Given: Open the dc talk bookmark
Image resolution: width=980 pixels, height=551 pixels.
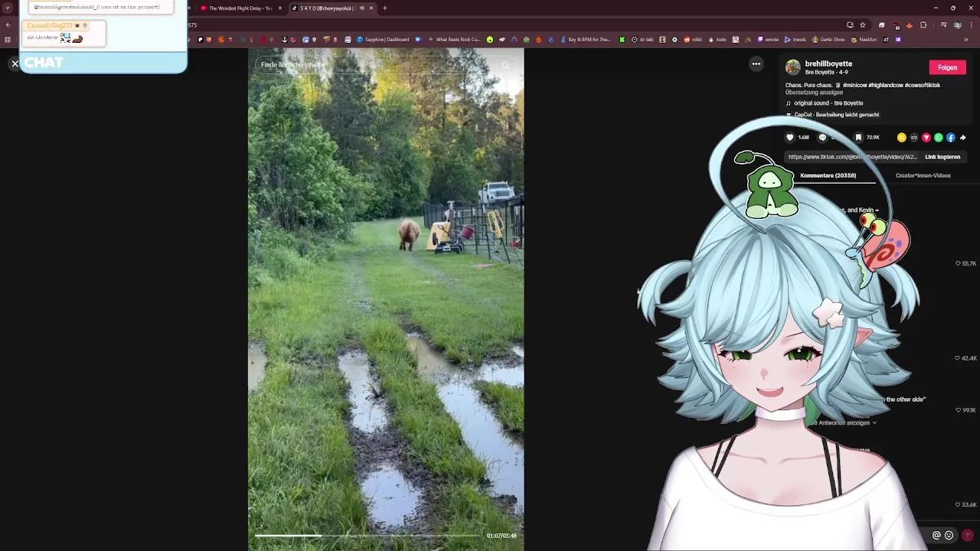Looking at the screenshot, I should click(642, 40).
